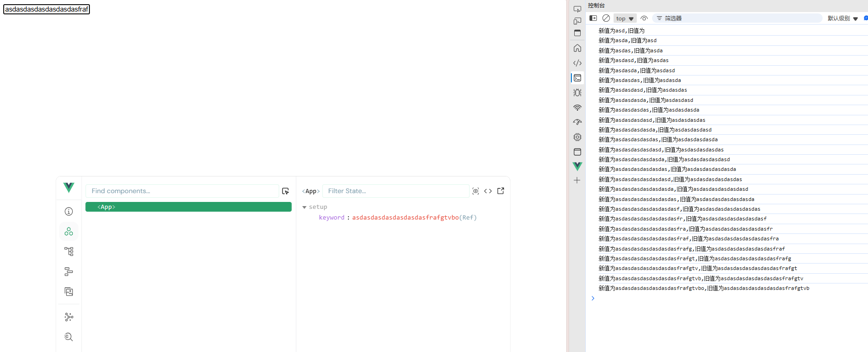Viewport: 868px width, 352px height.
Task: Click the log line with new value ending 'frafgtvb'
Action: coord(701,278)
